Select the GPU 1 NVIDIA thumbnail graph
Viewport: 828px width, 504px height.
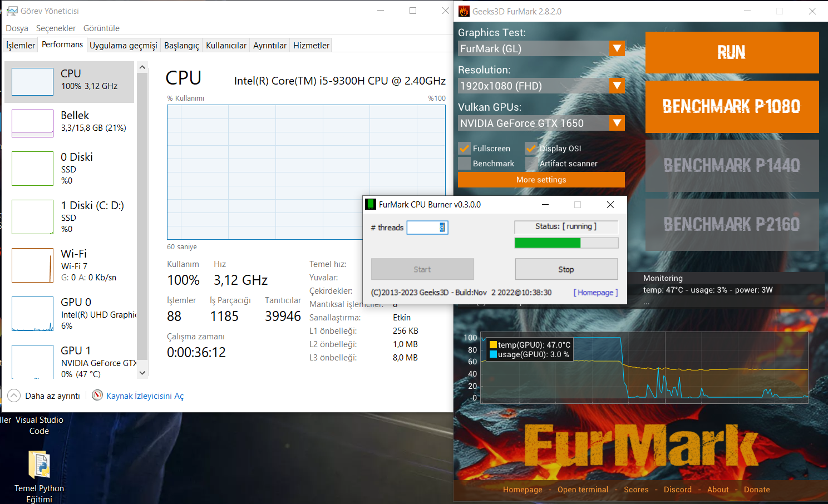[32, 362]
